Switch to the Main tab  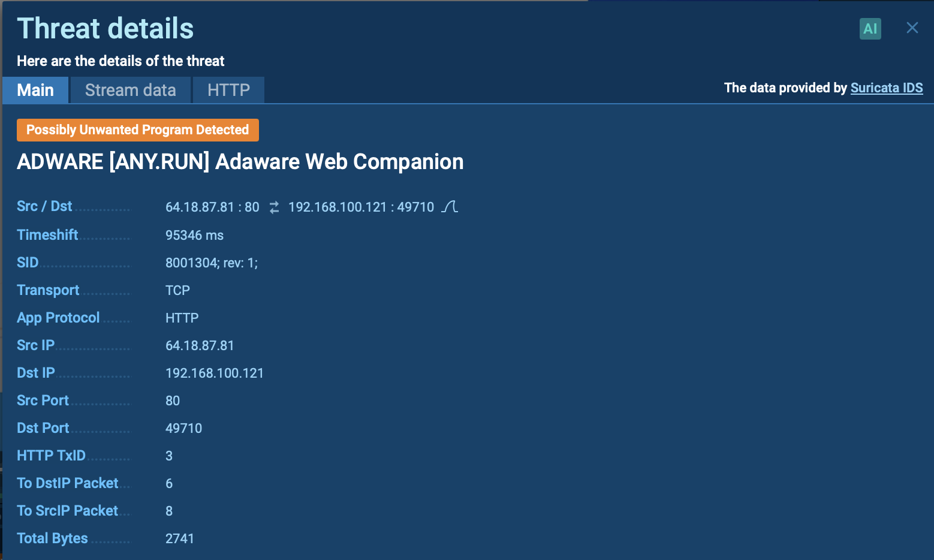click(35, 90)
